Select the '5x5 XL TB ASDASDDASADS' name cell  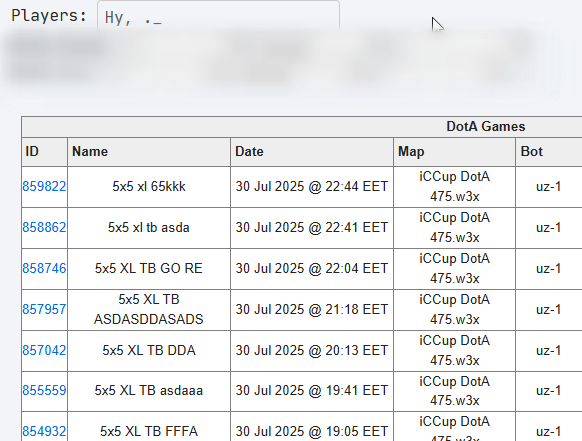coord(149,310)
